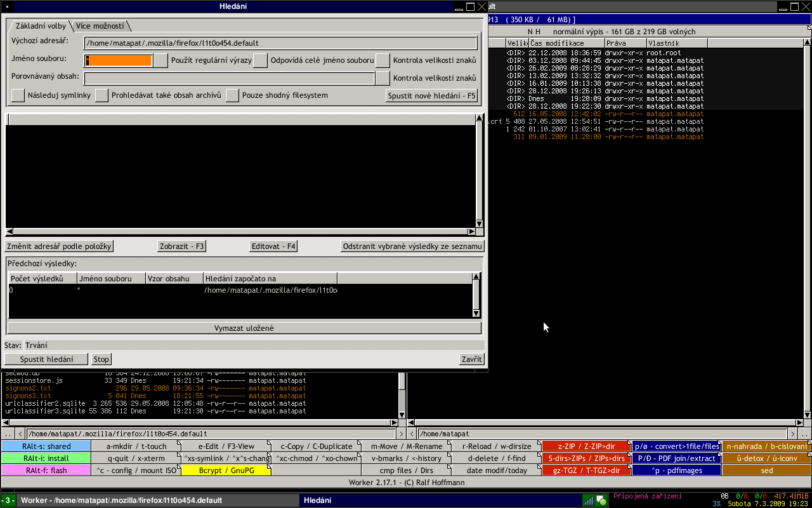
Task: Click results list scroll-right arrow
Action: click(x=471, y=232)
